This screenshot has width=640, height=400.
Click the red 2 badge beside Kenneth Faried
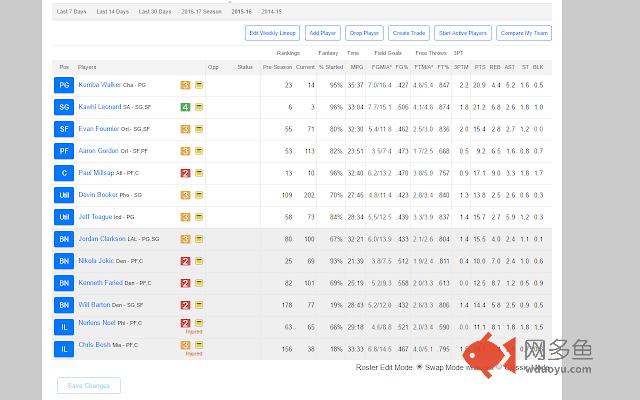[x=185, y=283]
